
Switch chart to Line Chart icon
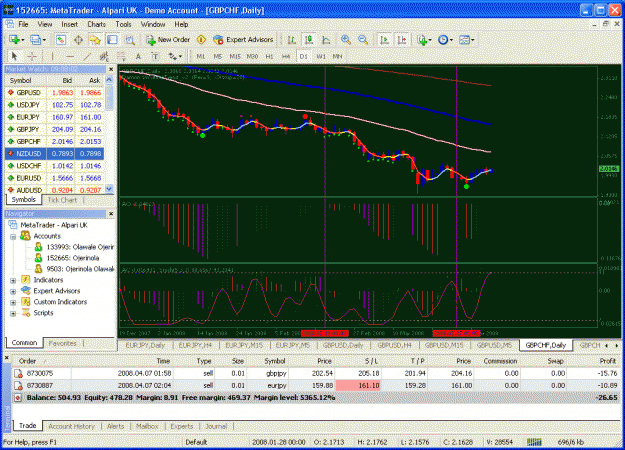click(x=326, y=39)
